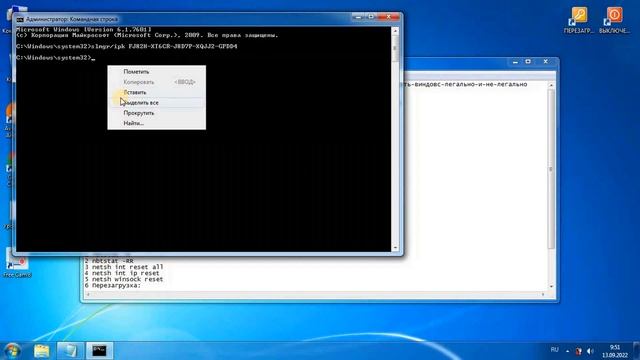The width and height of the screenshot is (640, 360).
Task: Select Вставить from the context menu
Action: [x=156, y=92]
